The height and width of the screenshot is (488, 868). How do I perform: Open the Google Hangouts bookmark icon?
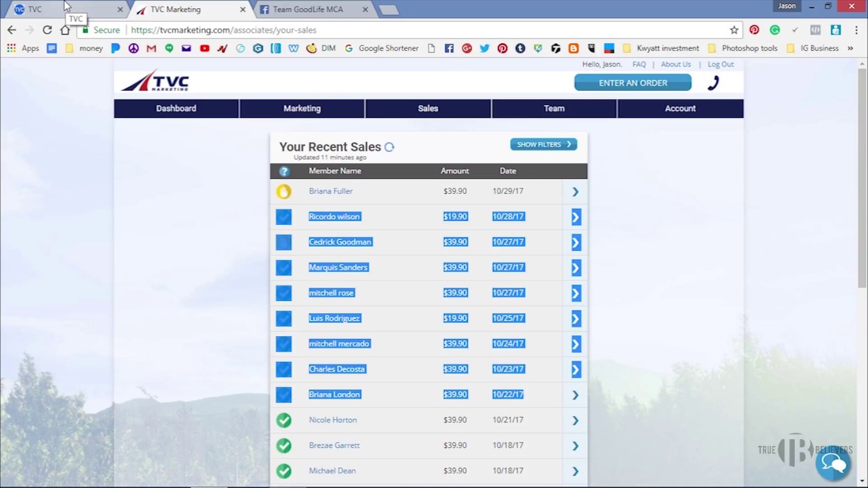tap(169, 48)
